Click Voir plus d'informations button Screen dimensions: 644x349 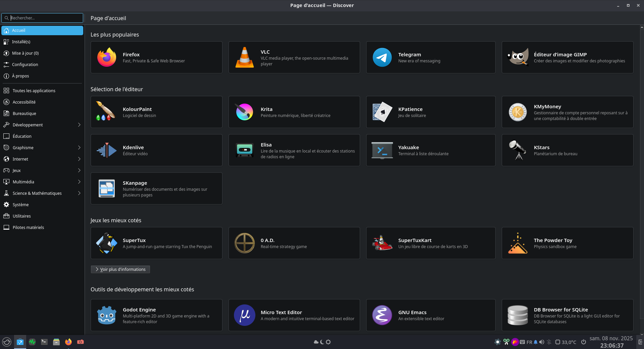tap(120, 270)
